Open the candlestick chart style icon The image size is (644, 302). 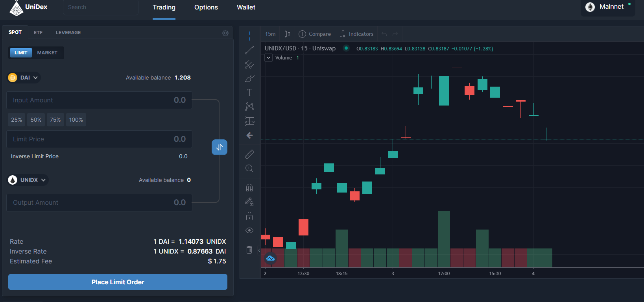point(287,34)
